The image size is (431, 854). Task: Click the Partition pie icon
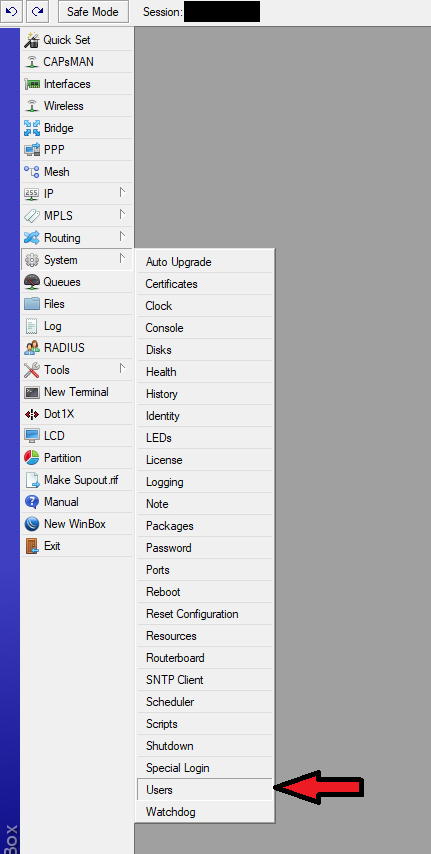[32, 458]
